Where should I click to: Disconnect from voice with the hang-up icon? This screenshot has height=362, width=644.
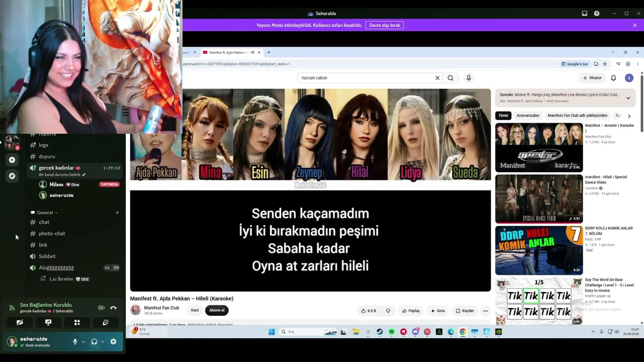click(x=113, y=308)
